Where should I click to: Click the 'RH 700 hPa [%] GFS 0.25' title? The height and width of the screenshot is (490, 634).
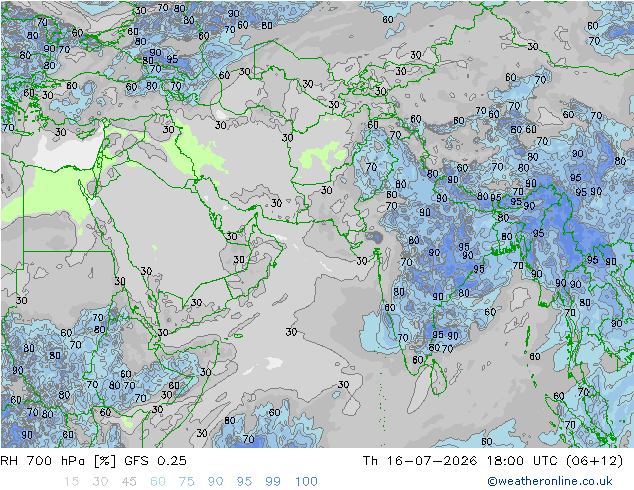[93, 461]
